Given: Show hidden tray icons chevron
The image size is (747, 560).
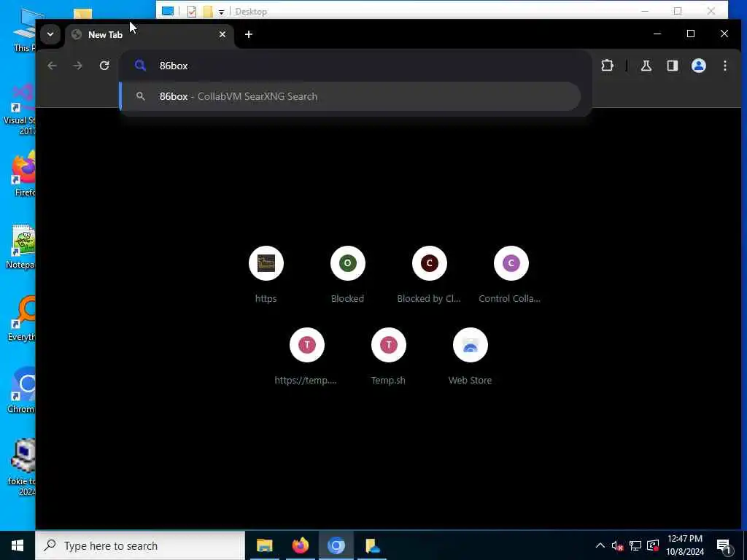Looking at the screenshot, I should tap(600, 545).
